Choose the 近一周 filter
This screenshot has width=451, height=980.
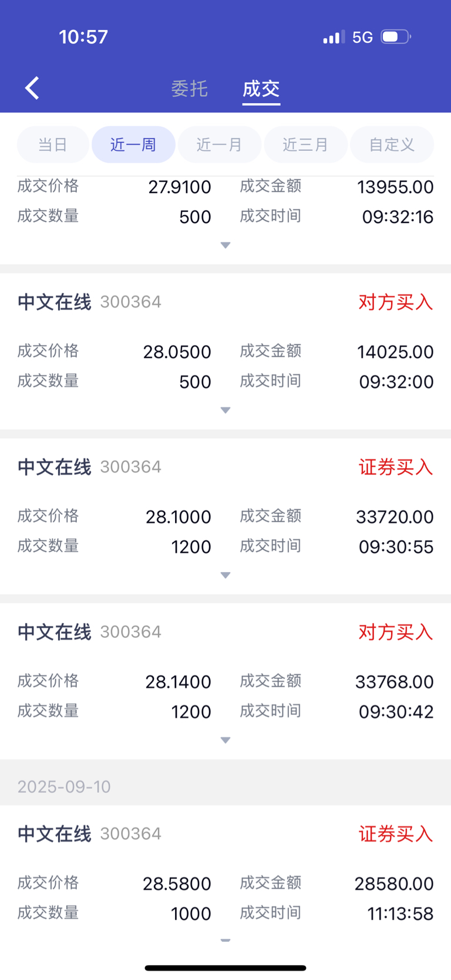(133, 144)
